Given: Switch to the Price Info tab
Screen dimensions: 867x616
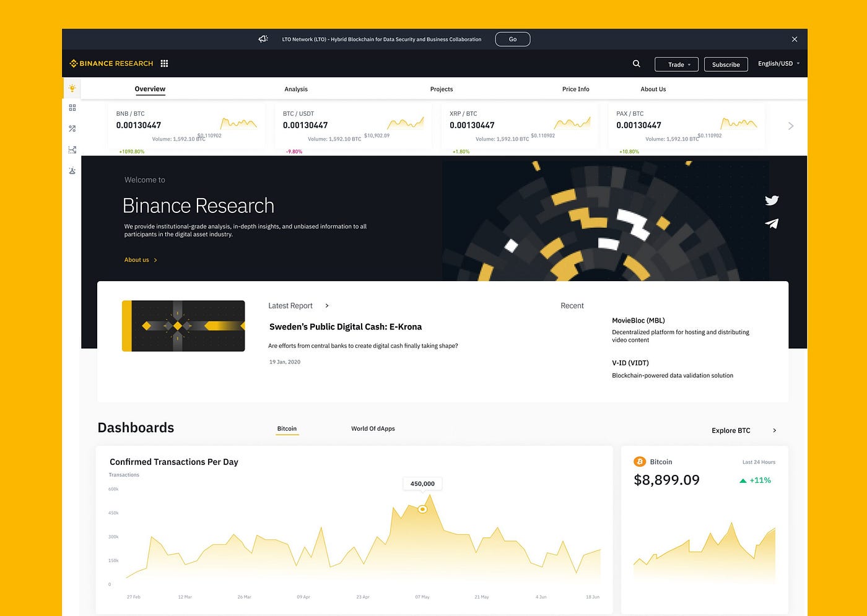Looking at the screenshot, I should click(x=576, y=89).
